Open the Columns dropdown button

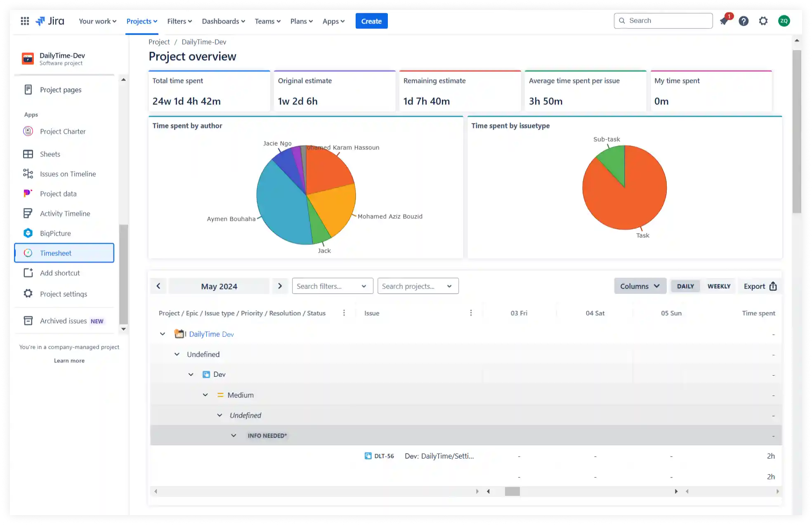click(640, 286)
